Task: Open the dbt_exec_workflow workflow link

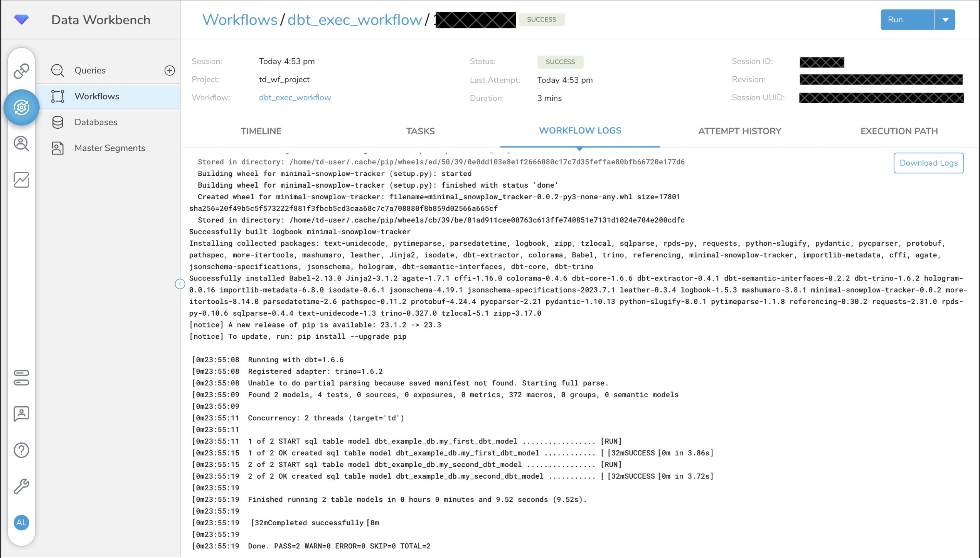Action: (295, 97)
